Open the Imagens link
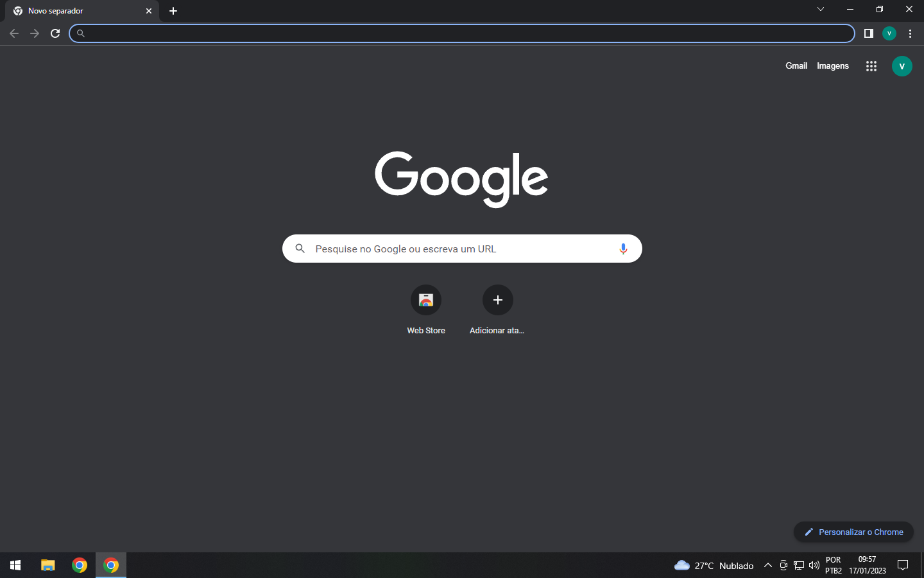This screenshot has height=578, width=924. point(833,66)
